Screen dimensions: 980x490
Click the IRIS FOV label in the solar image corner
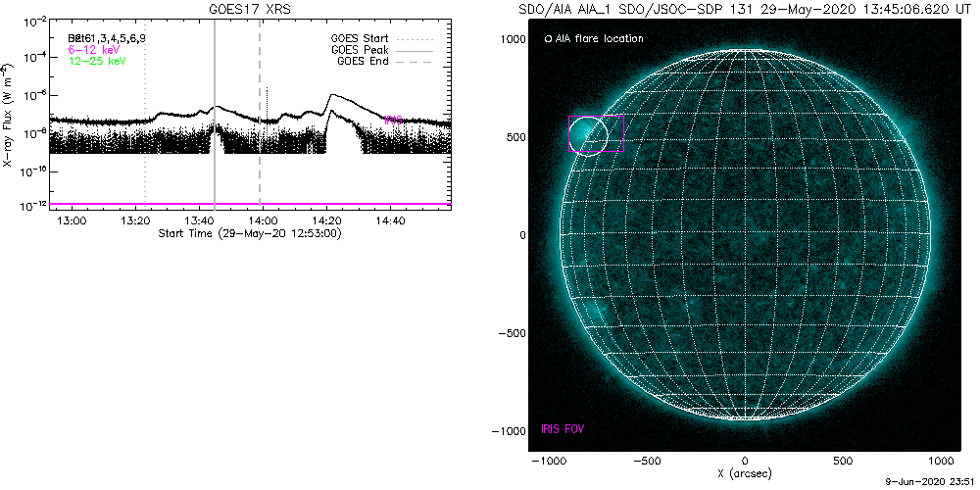point(563,429)
